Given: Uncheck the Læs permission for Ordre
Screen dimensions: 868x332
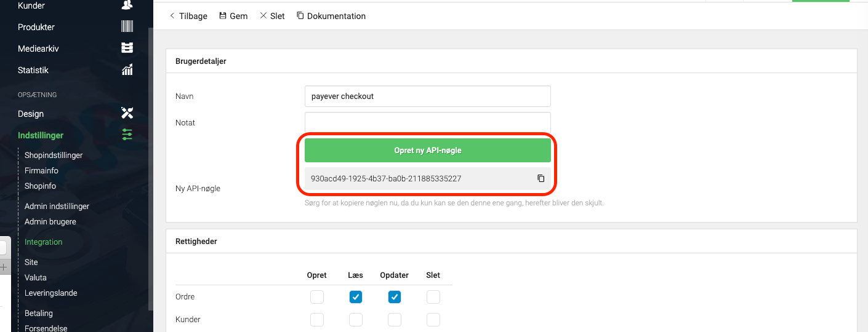Looking at the screenshot, I should pyautogui.click(x=356, y=297).
